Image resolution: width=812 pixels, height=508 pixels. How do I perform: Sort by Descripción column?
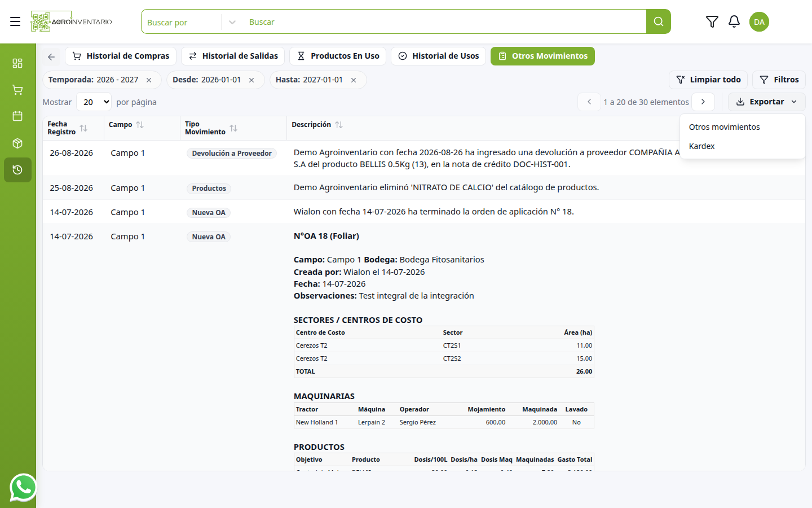point(339,125)
